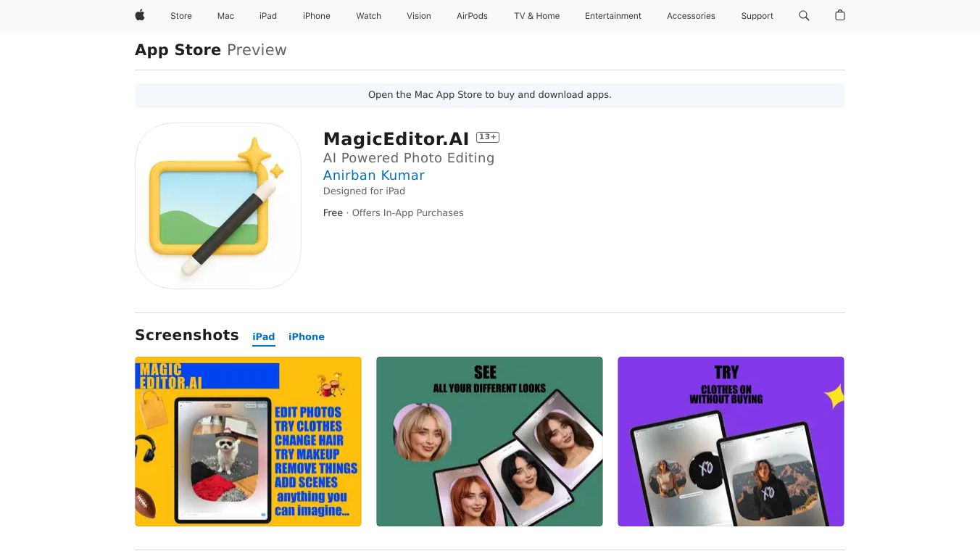980x551 pixels.
Task: Open the iPhone nav menu
Action: pyautogui.click(x=317, y=16)
